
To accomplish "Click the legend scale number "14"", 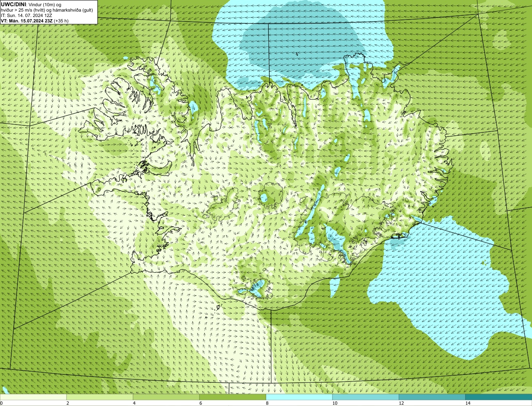I will pos(468,403).
